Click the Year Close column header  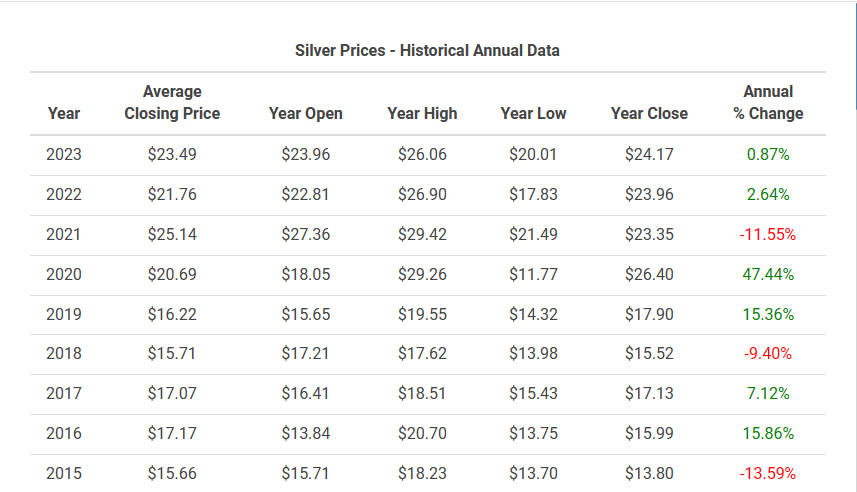pyautogui.click(x=649, y=113)
